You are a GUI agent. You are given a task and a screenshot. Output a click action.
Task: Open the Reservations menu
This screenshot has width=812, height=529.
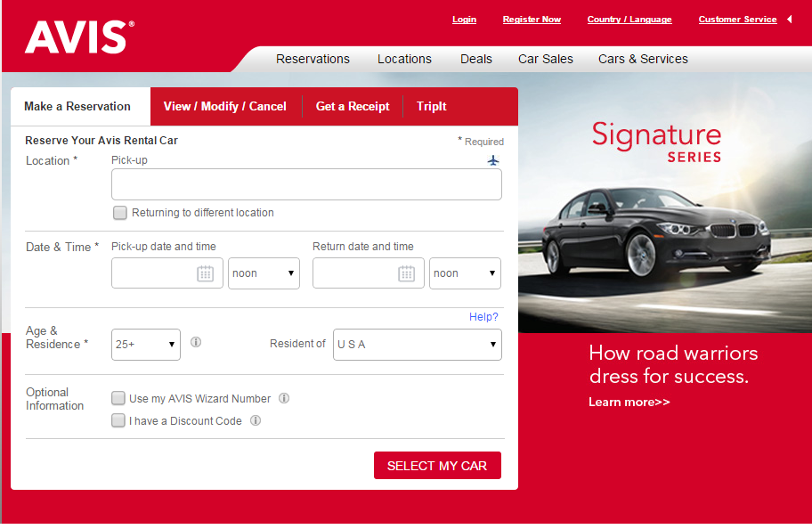(313, 59)
